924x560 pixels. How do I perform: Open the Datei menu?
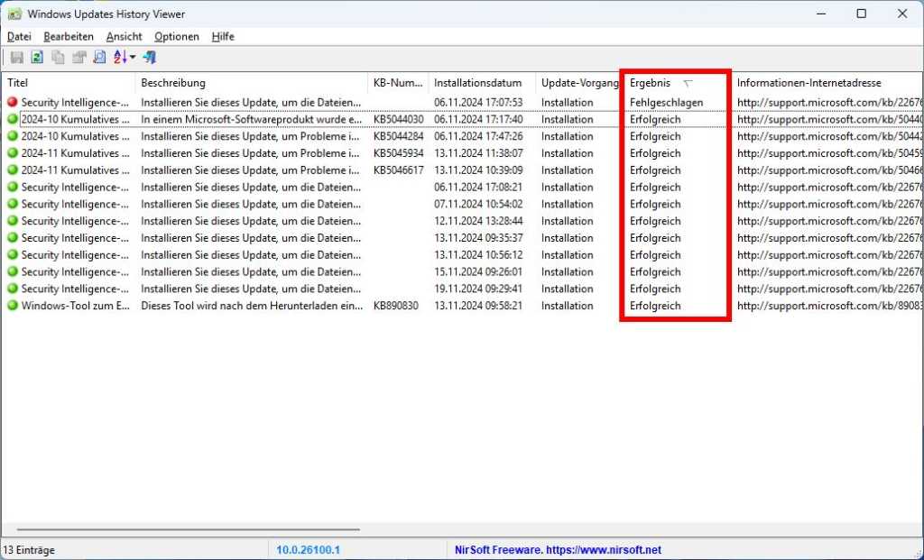pyautogui.click(x=18, y=36)
